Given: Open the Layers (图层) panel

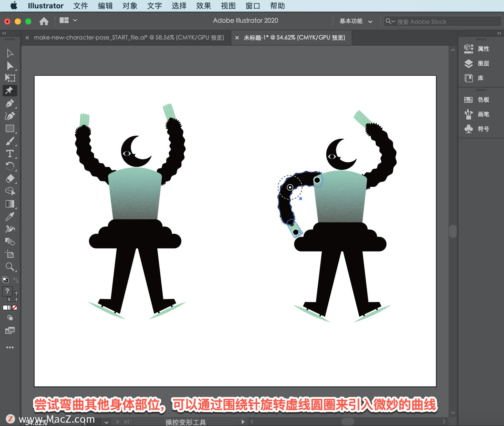Looking at the screenshot, I should click(477, 63).
